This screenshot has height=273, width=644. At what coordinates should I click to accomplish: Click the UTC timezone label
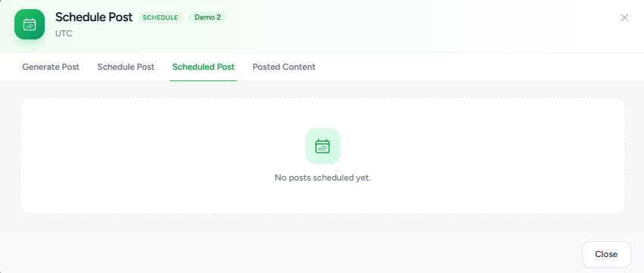(x=64, y=33)
